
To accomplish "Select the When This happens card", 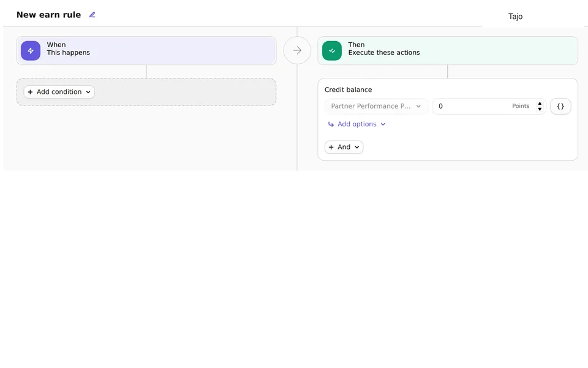I will tap(146, 51).
